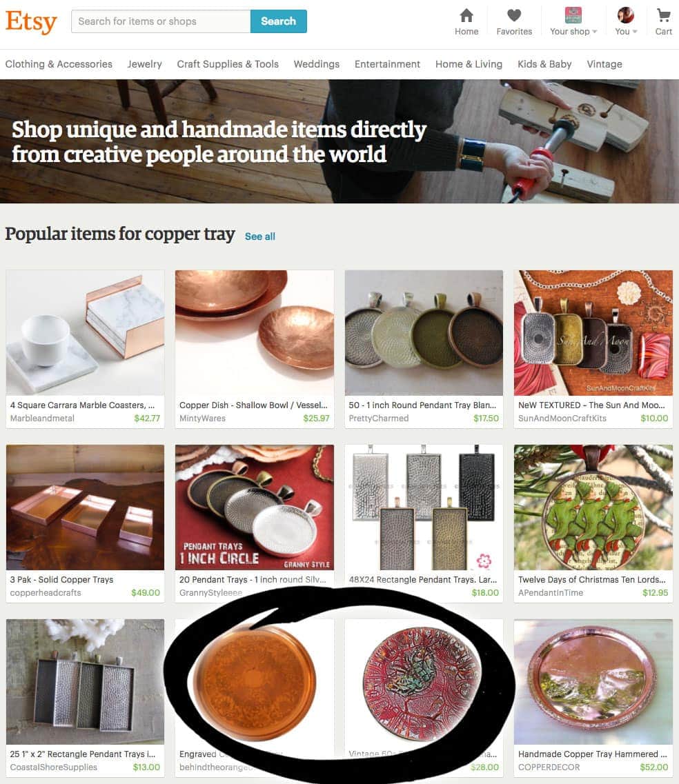Open the Twelve Days of Christmas pendant image

click(x=593, y=507)
